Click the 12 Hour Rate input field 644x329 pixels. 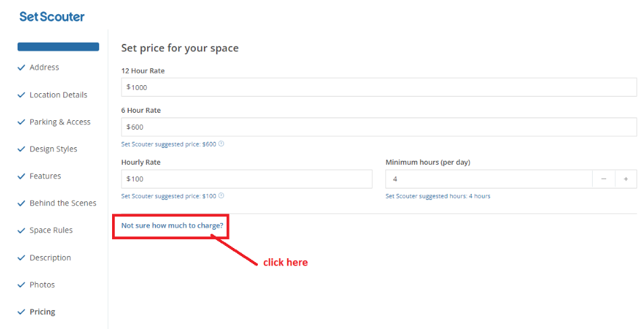379,87
